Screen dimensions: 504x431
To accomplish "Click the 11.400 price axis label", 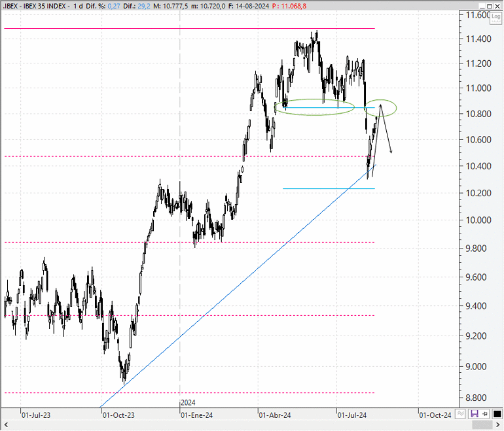I will coord(478,39).
